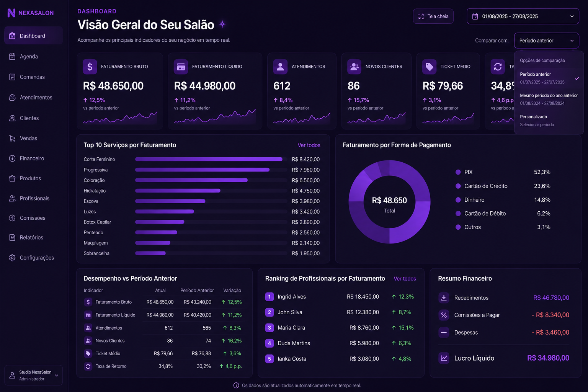Click the Dinheiro legend dot
This screenshot has height=392, width=588.
pos(458,200)
